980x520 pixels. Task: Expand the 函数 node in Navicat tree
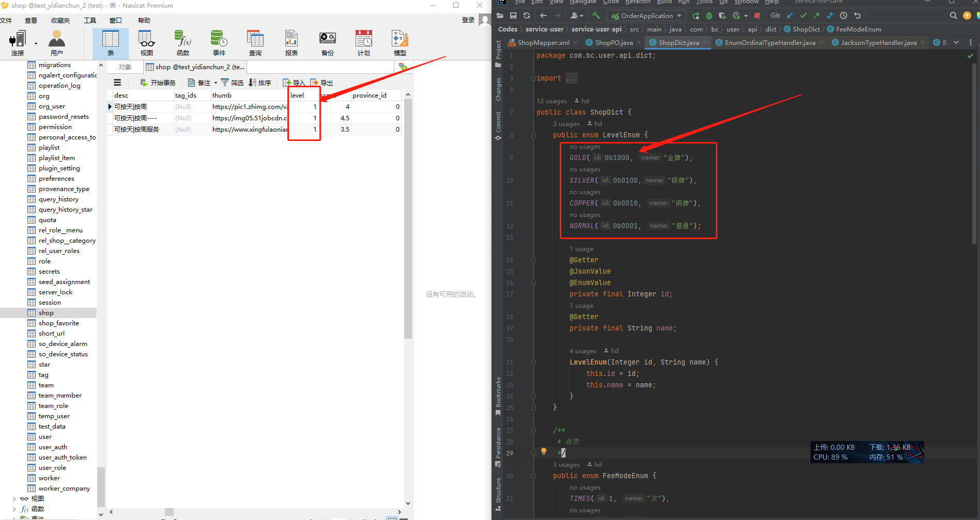pyautogui.click(x=14, y=509)
